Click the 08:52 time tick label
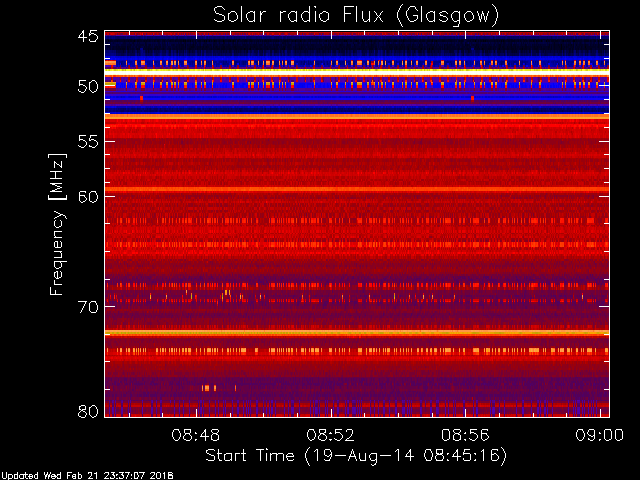Viewport: 640px width, 480px height. (331, 435)
